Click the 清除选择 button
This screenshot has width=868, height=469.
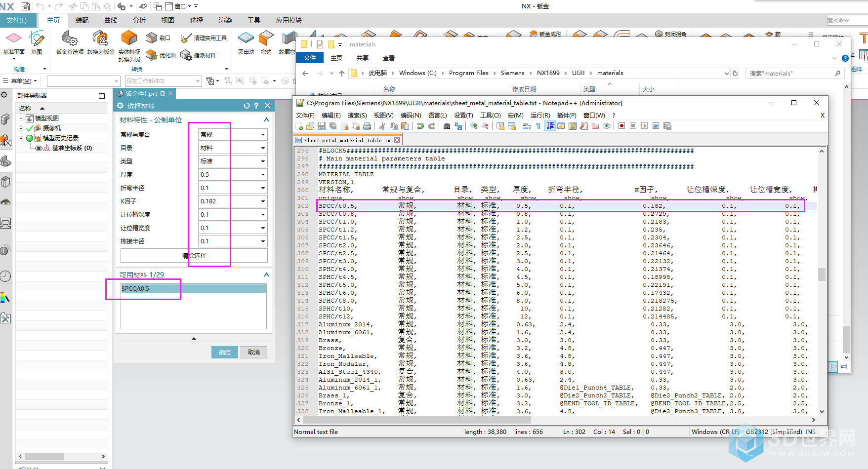pos(194,255)
